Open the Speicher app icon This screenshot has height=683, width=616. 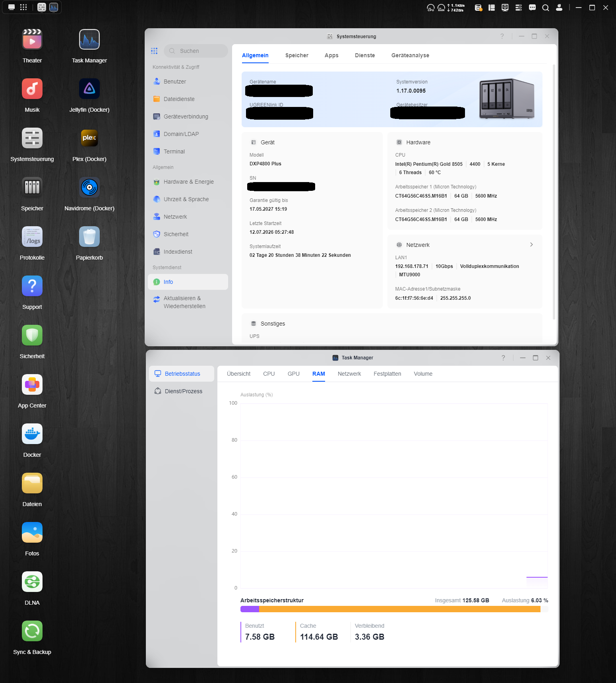(x=32, y=187)
